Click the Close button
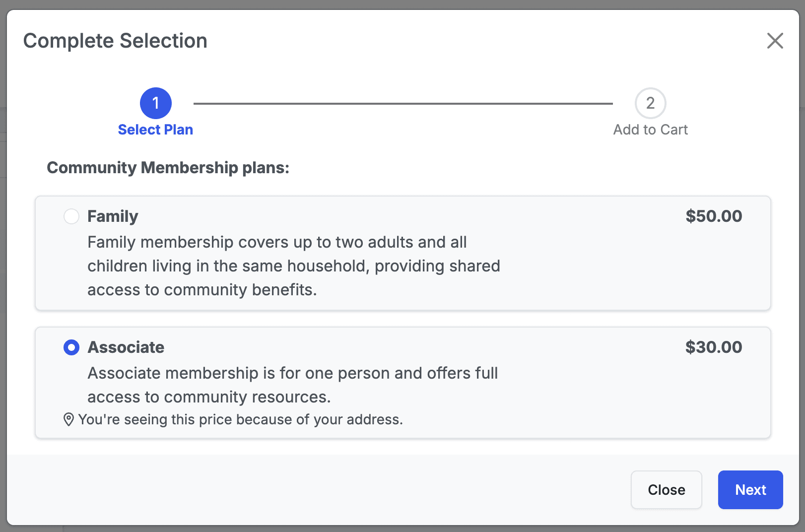The width and height of the screenshot is (805, 532). (x=666, y=490)
